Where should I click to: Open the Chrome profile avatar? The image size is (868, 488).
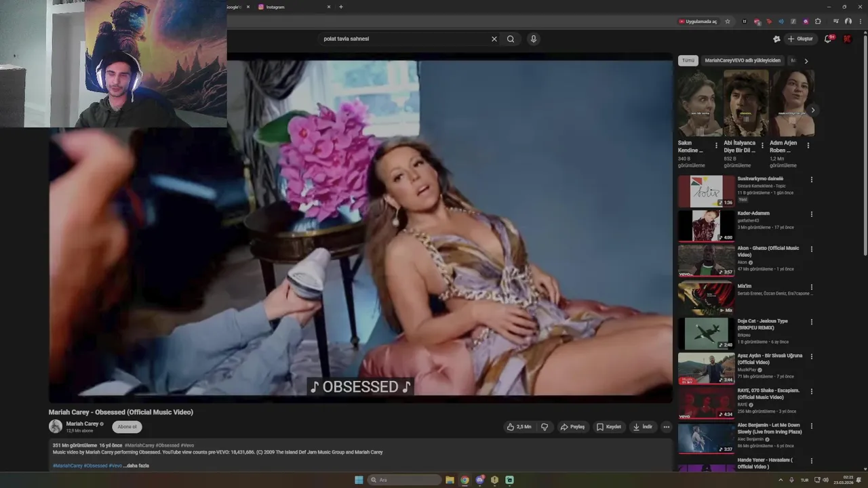pyautogui.click(x=848, y=21)
